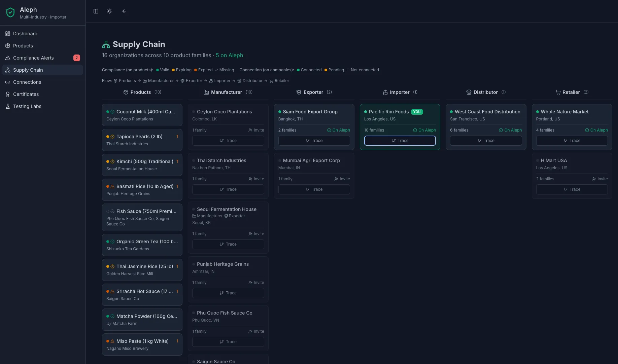Open Dashboard from the sidebar
Screen dimensions: 618x364
click(x=25, y=34)
